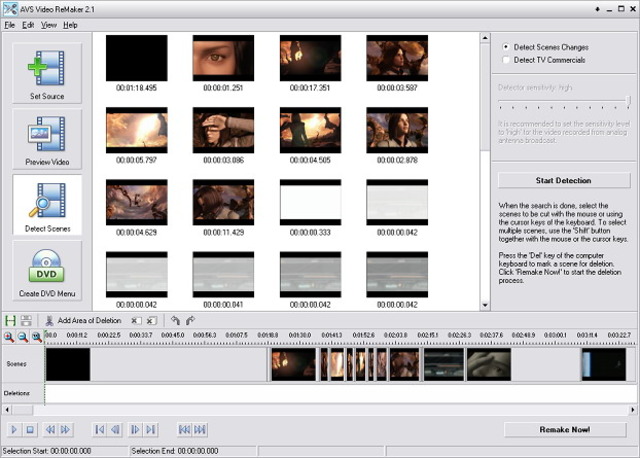The width and height of the screenshot is (640, 458).
Task: Go to next scene
Action: point(200,429)
